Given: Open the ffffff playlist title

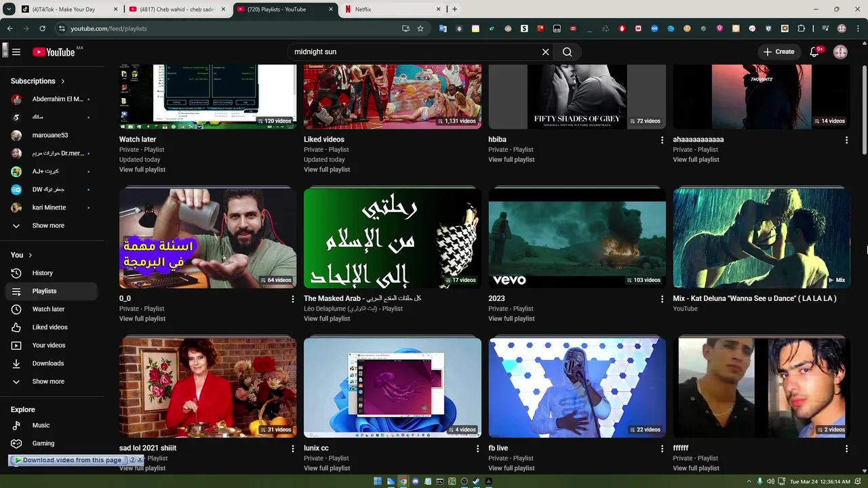Looking at the screenshot, I should [681, 449].
